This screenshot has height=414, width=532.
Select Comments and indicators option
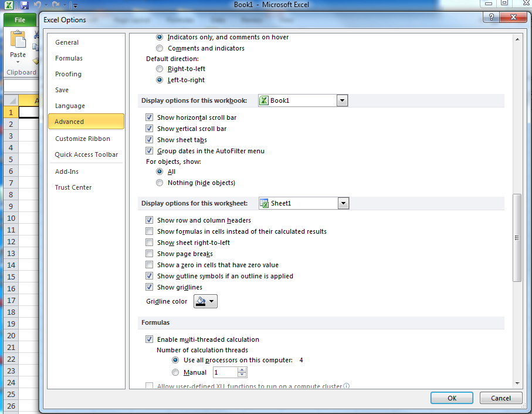click(160, 48)
